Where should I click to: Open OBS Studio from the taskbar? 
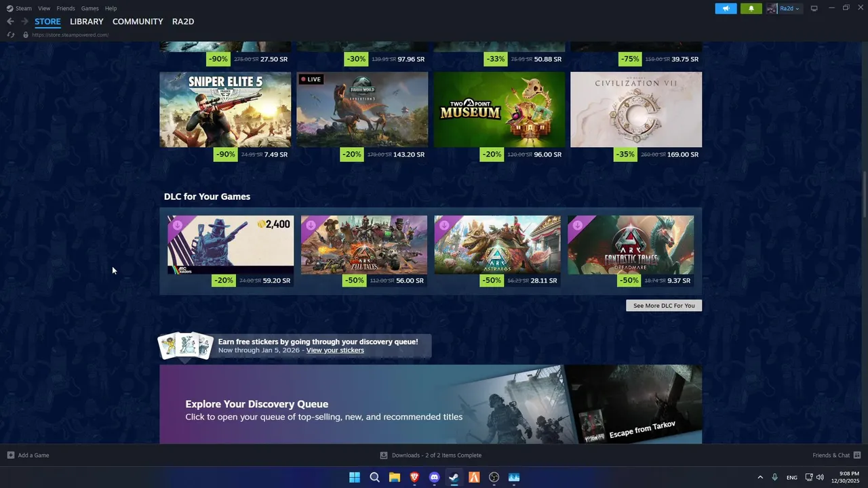494,477
